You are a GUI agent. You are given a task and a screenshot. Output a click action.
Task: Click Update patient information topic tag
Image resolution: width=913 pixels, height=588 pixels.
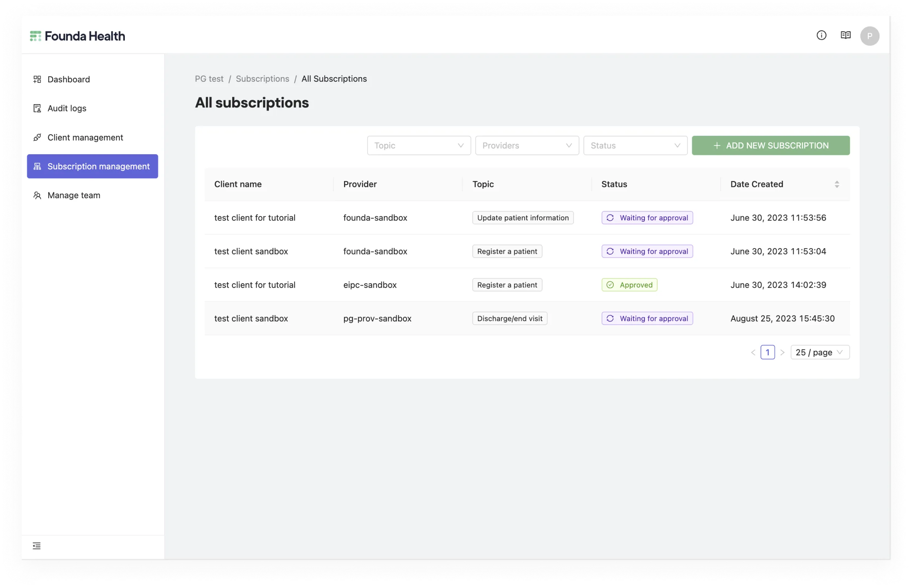[523, 218]
